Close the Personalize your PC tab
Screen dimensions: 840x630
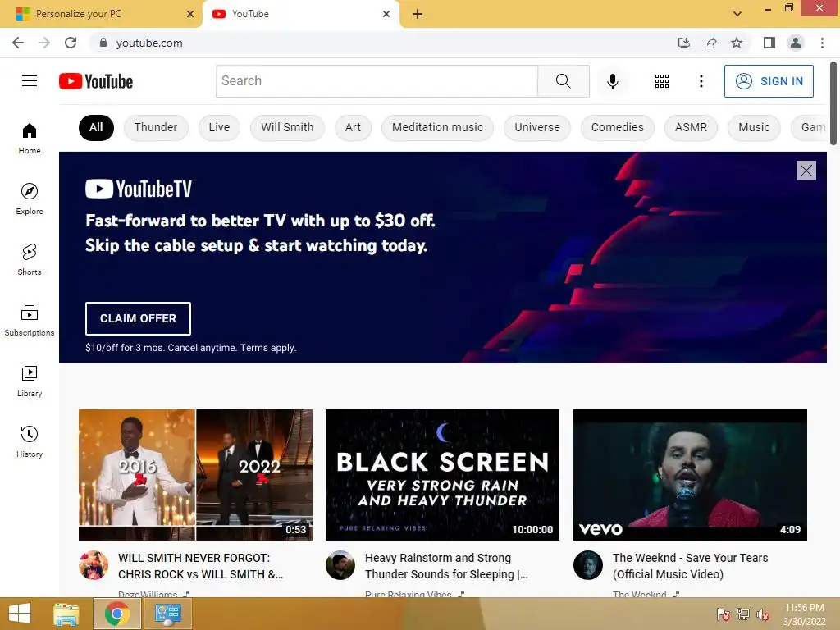[190, 14]
